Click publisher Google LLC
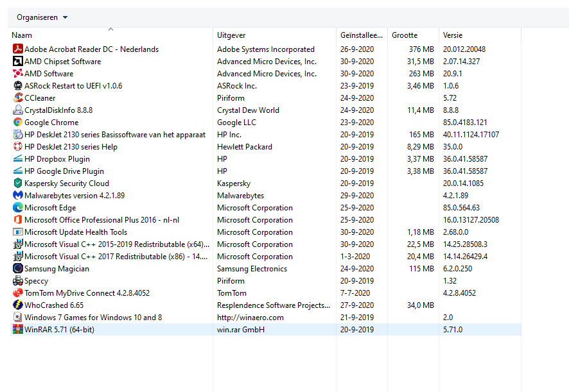This screenshot has width=569, height=392. tap(236, 122)
